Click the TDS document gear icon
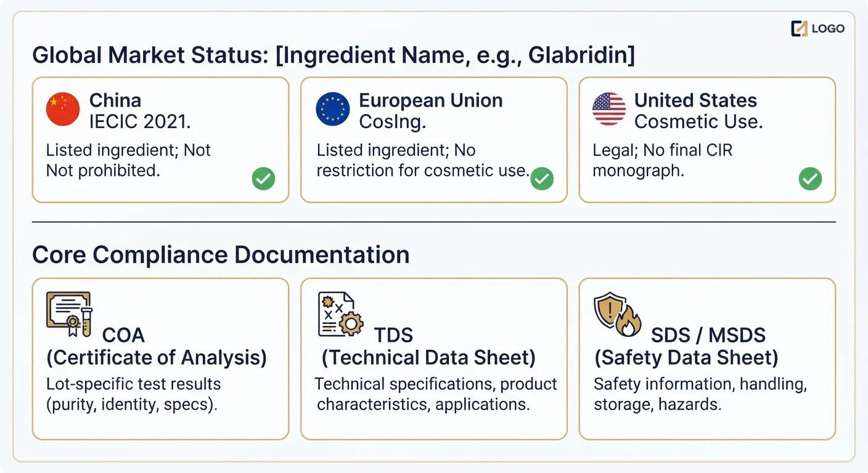 (x=340, y=314)
